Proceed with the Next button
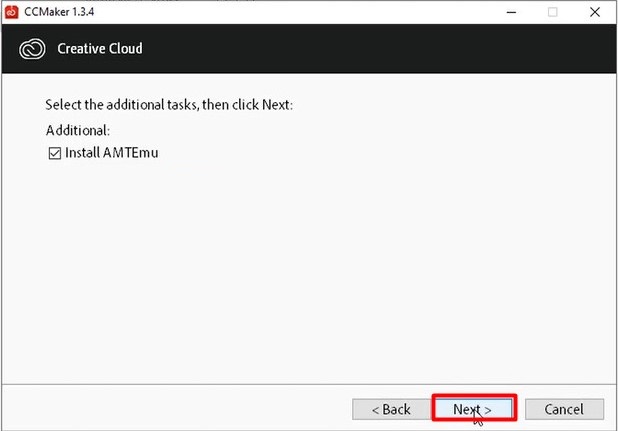Image resolution: width=618 pixels, height=431 pixels. (x=473, y=409)
